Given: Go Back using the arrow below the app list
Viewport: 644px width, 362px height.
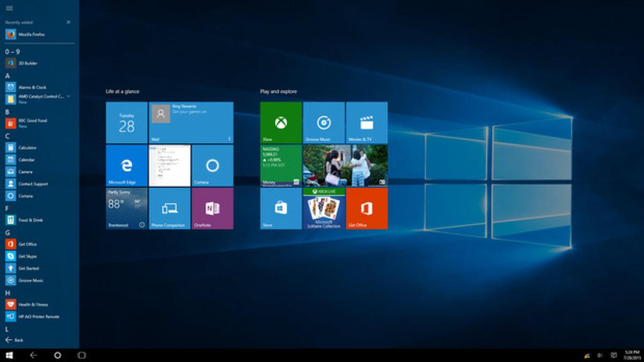Looking at the screenshot, I should click(x=13, y=339).
